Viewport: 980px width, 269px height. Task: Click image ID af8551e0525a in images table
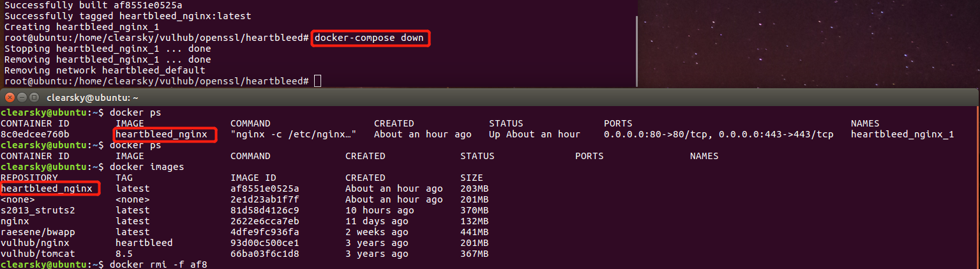265,188
